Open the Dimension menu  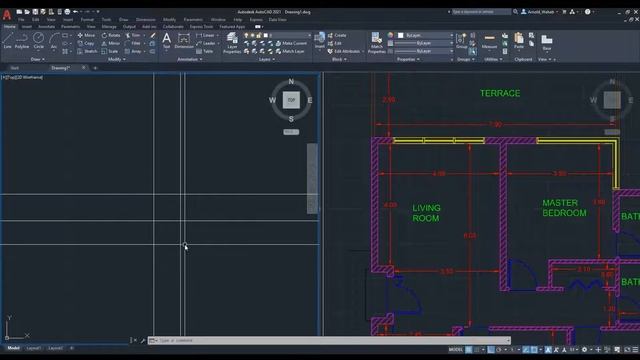[x=145, y=20]
